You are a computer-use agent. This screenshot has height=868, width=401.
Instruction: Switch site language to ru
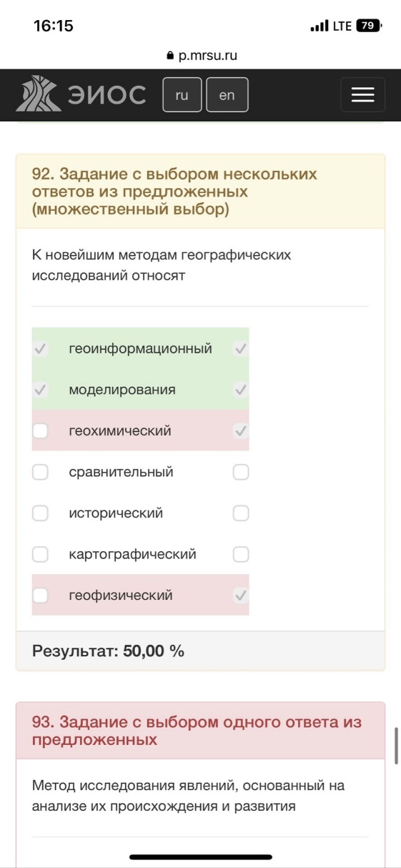(182, 95)
